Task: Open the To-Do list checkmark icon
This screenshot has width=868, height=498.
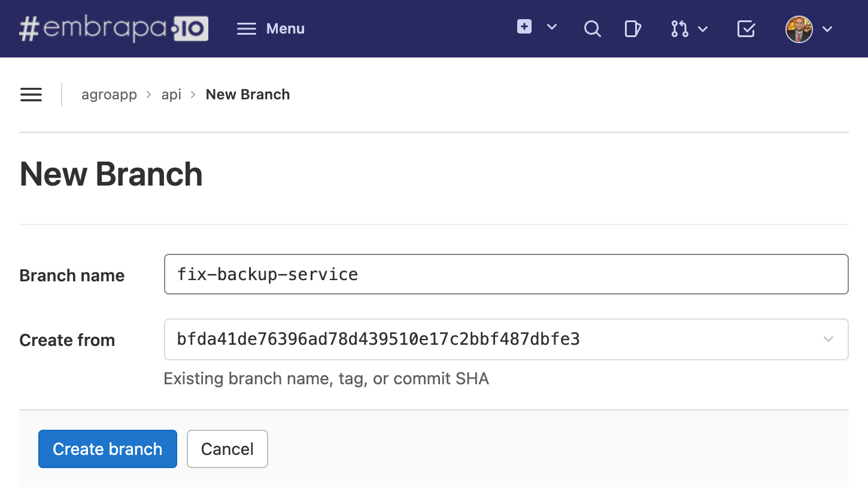Action: [x=746, y=29]
